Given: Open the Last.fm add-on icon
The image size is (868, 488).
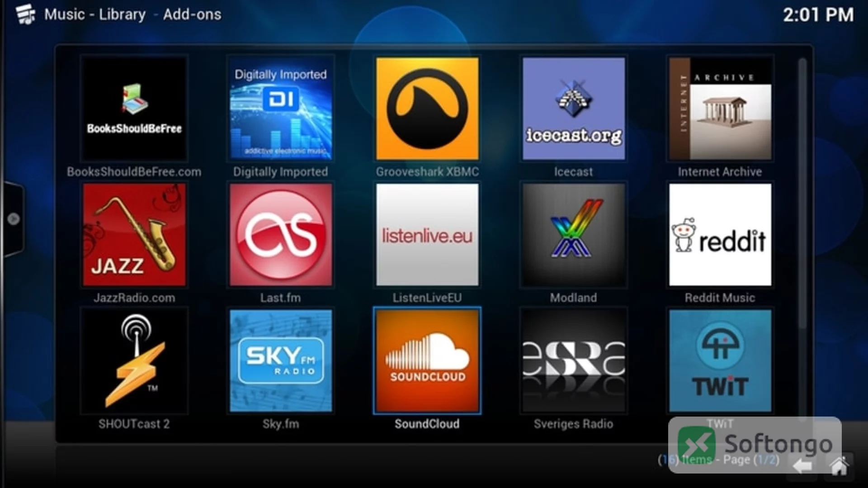Looking at the screenshot, I should [x=281, y=235].
